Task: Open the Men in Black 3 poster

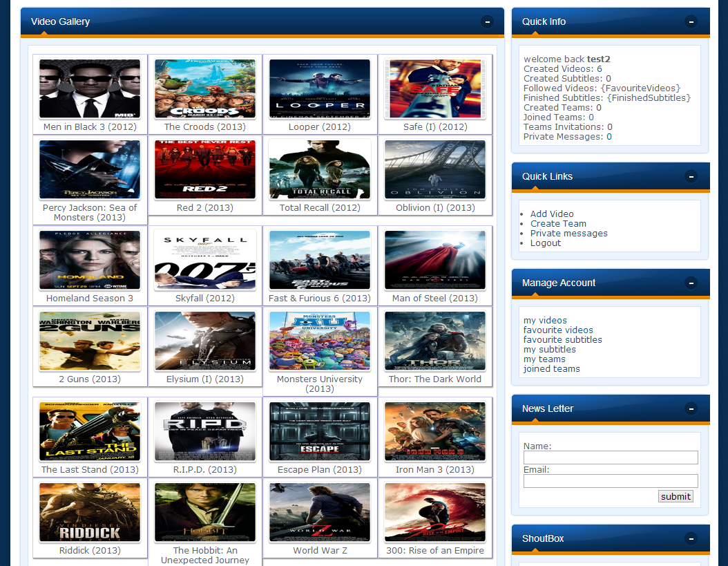Action: 89,87
